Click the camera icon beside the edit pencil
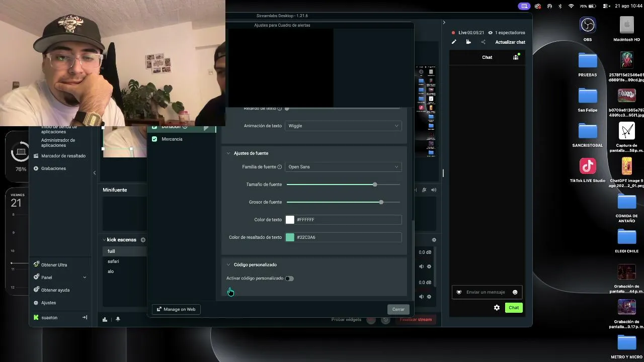This screenshot has width=644, height=362. (x=468, y=42)
